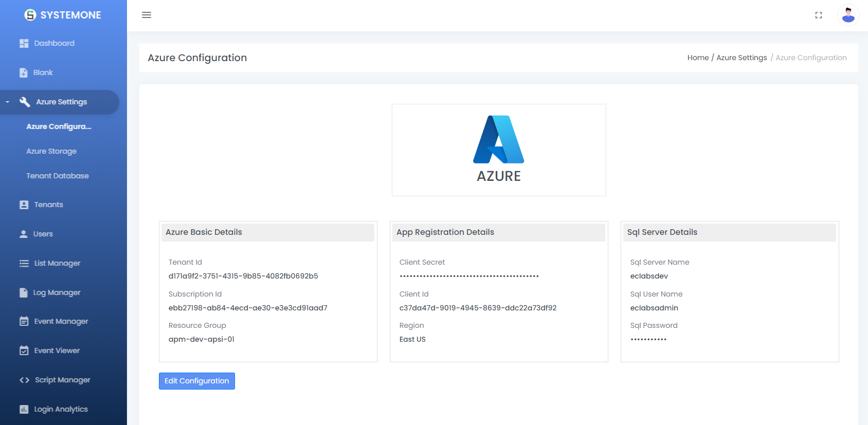
Task: Open Log Manager from sidebar
Action: pos(57,292)
